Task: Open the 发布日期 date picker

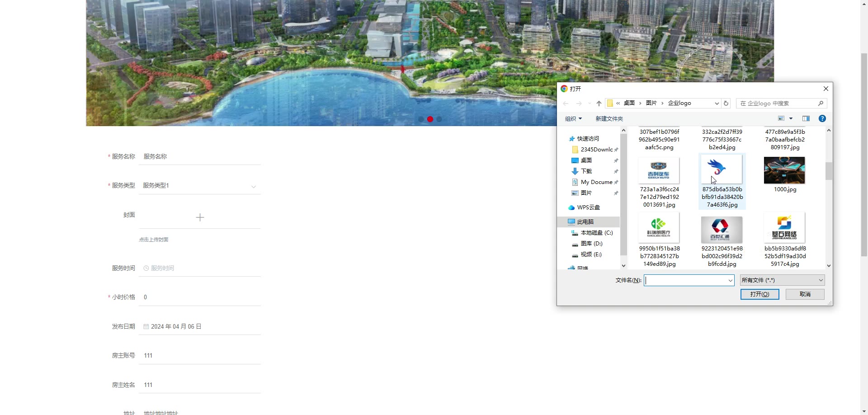Action: point(199,326)
